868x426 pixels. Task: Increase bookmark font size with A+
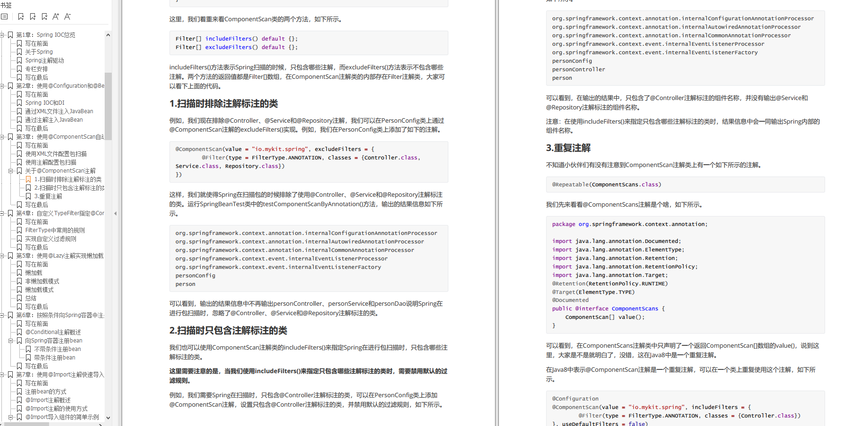click(x=56, y=17)
